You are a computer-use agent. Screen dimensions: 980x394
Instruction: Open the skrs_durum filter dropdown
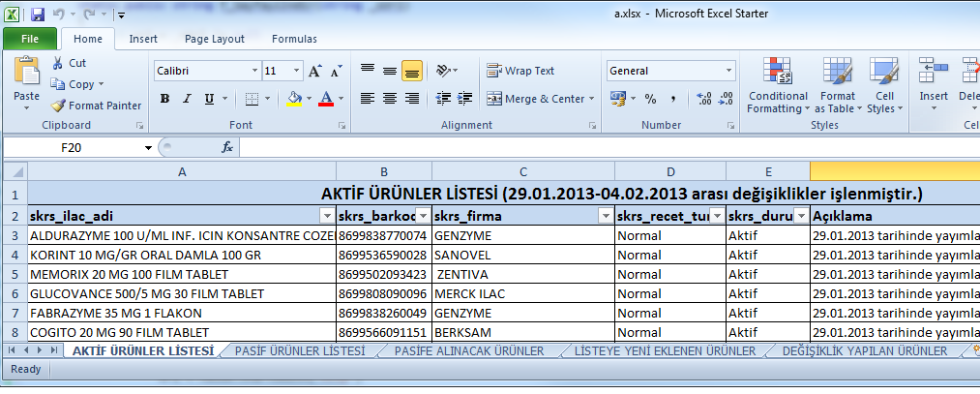click(x=801, y=217)
